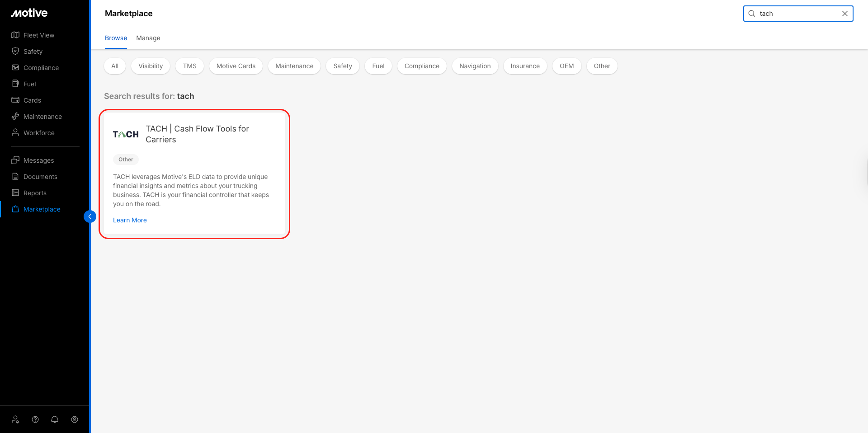Image resolution: width=868 pixels, height=433 pixels.
Task: Click Learn More on the TACH card
Action: (x=130, y=220)
